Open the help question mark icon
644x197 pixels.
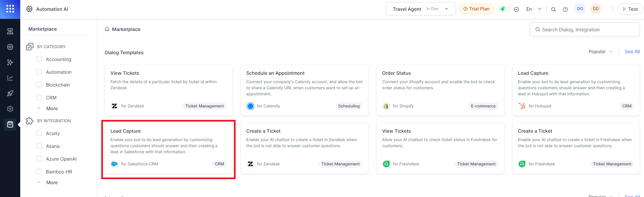pos(565,9)
